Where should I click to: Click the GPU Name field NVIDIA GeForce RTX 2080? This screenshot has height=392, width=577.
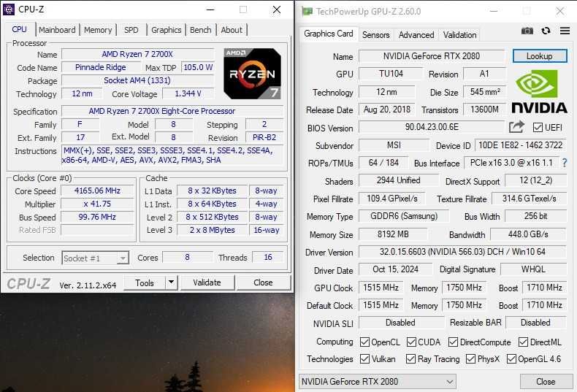(x=432, y=56)
